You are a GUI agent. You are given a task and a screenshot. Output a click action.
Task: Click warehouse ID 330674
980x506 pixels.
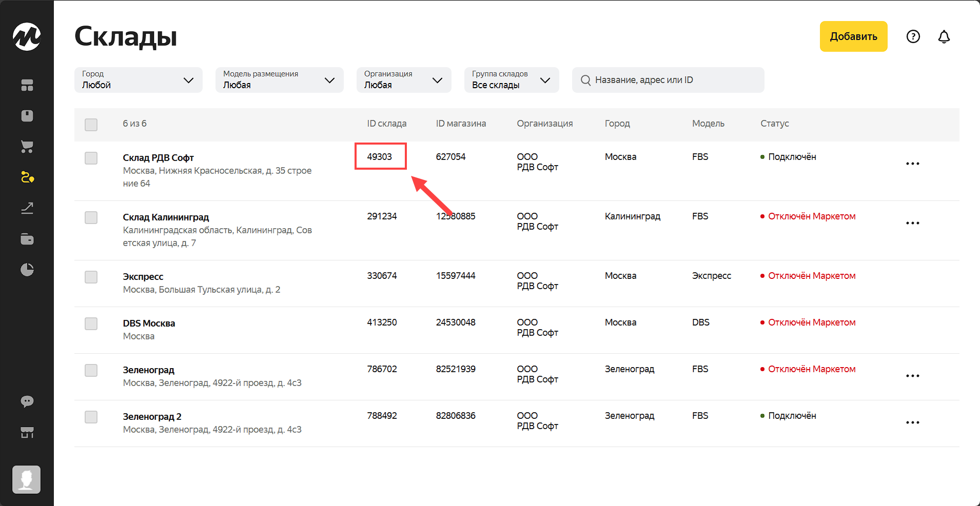point(382,276)
